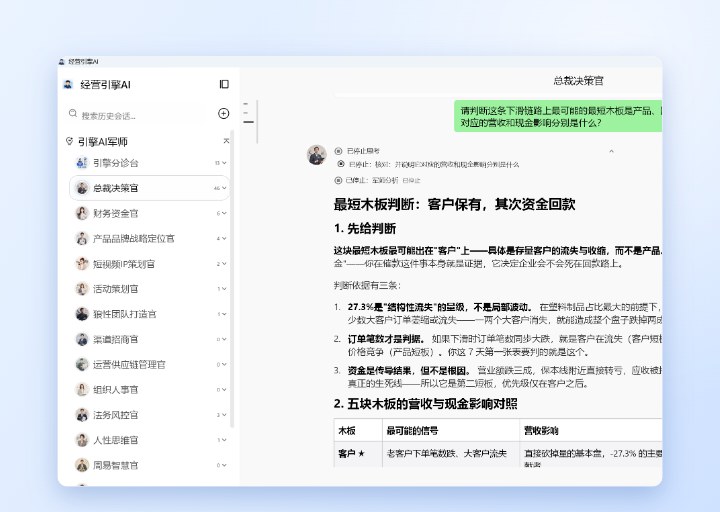The height and width of the screenshot is (512, 720).
Task: Focus the 搜索历史会话 search field
Action: click(140, 115)
